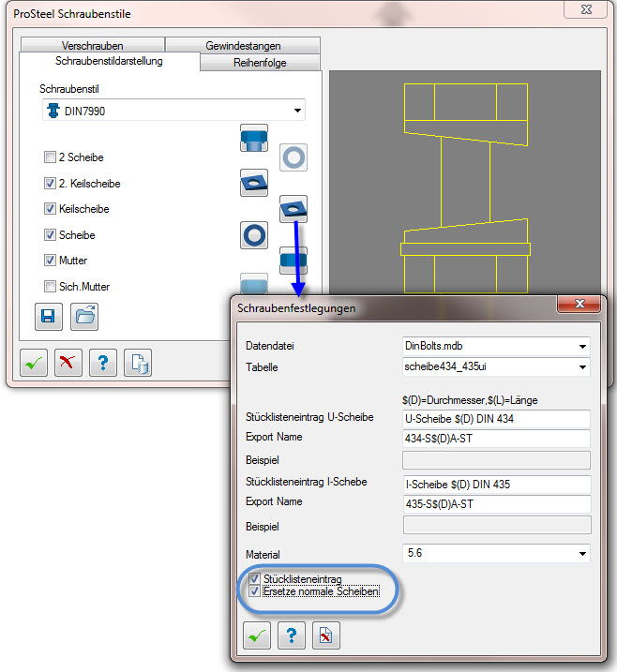This screenshot has width=617, height=672.
Task: Uncheck the 2. Keilscheibe checkbox
Action: [50, 184]
